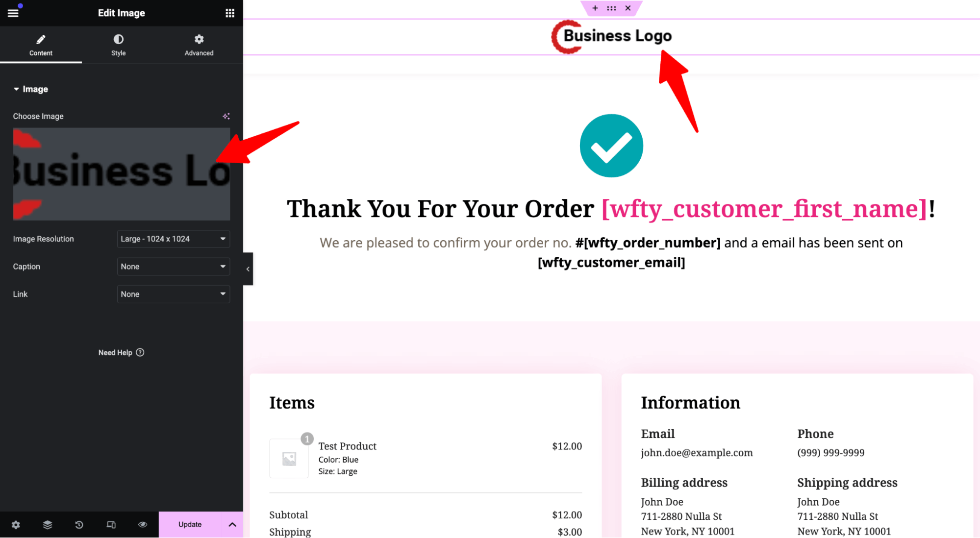The width and height of the screenshot is (980, 538).
Task: Click the undo history icon at bottom
Action: pos(79,524)
